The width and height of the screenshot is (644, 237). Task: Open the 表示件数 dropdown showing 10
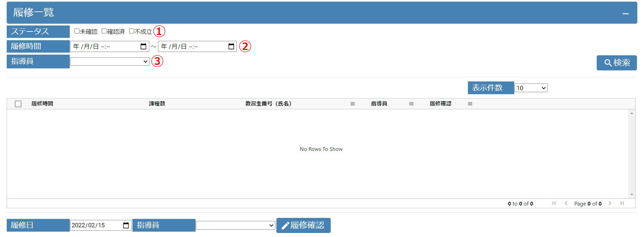(x=531, y=88)
